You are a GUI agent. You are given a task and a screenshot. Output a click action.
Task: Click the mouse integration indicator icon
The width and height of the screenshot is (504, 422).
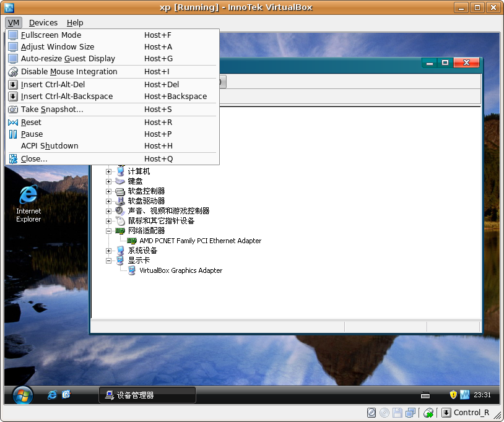pos(428,413)
